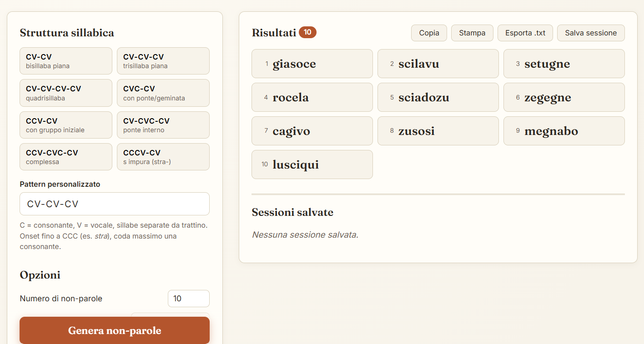Select the lusciqui result card

coord(312,165)
